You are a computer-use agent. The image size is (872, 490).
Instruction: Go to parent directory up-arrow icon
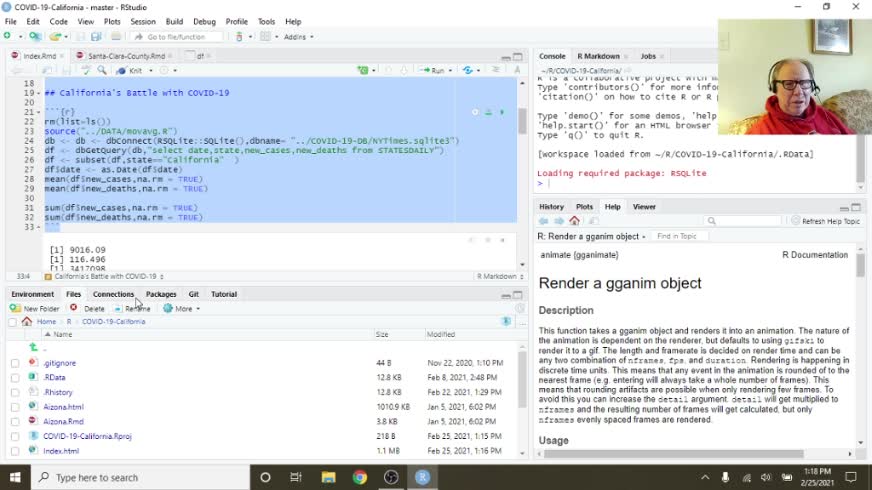[33, 348]
